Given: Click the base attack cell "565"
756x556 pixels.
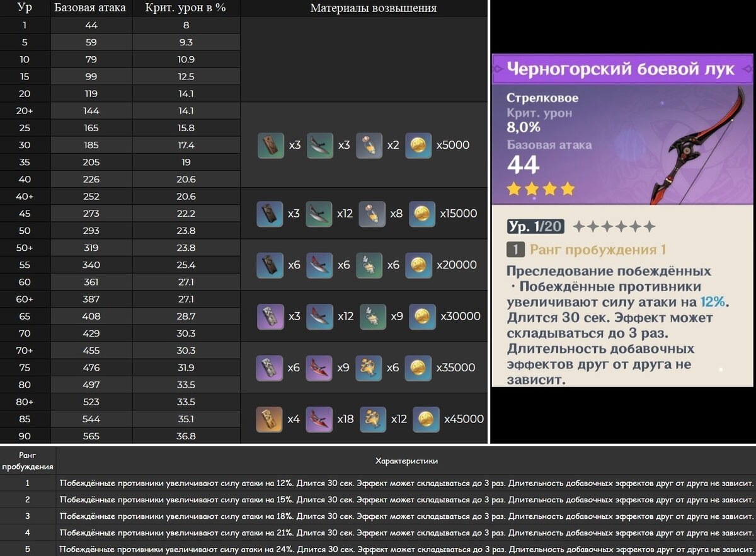Looking at the screenshot, I should 91,436.
